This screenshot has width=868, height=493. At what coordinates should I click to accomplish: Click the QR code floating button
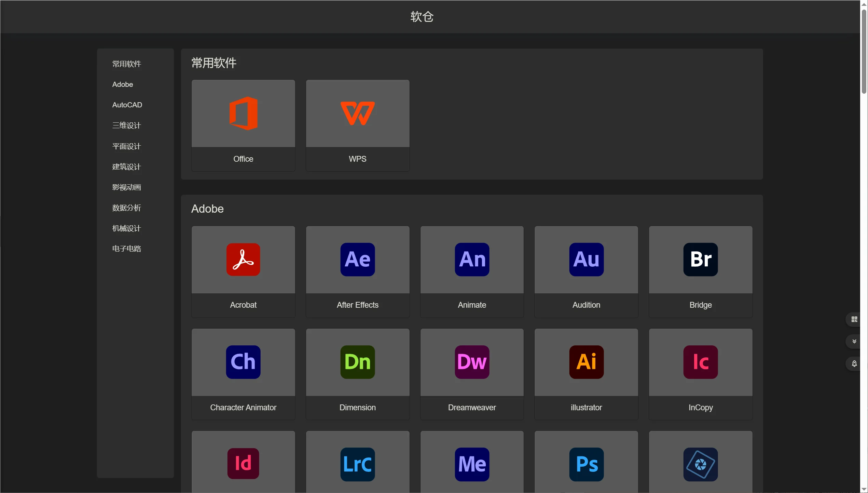[854, 319]
